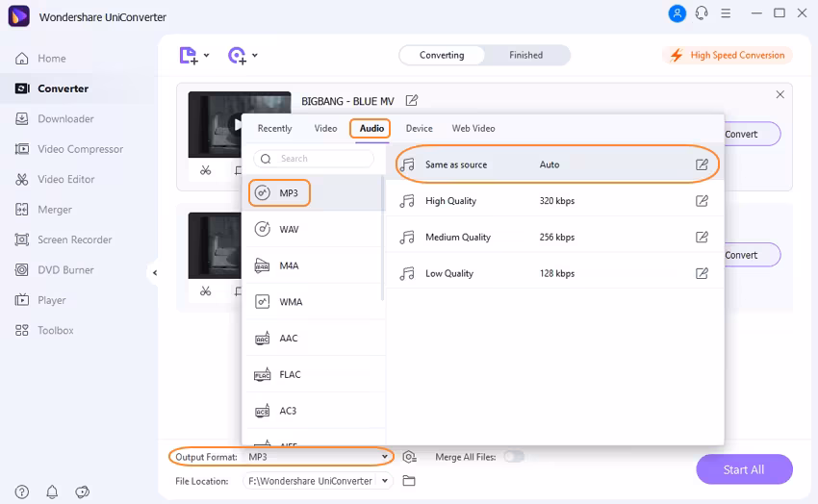Choose the AAC audio format
This screenshot has height=504, width=818.
tap(314, 339)
